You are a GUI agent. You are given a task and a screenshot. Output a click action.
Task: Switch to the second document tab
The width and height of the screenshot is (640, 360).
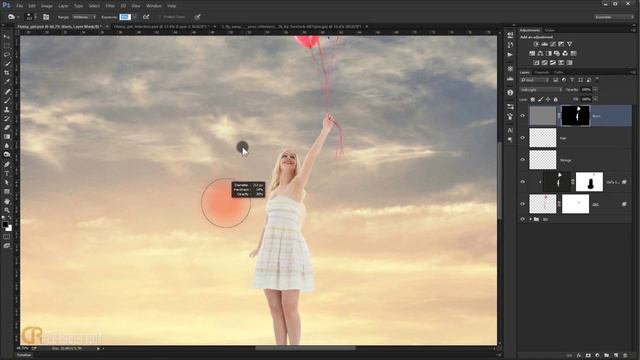pos(161,27)
